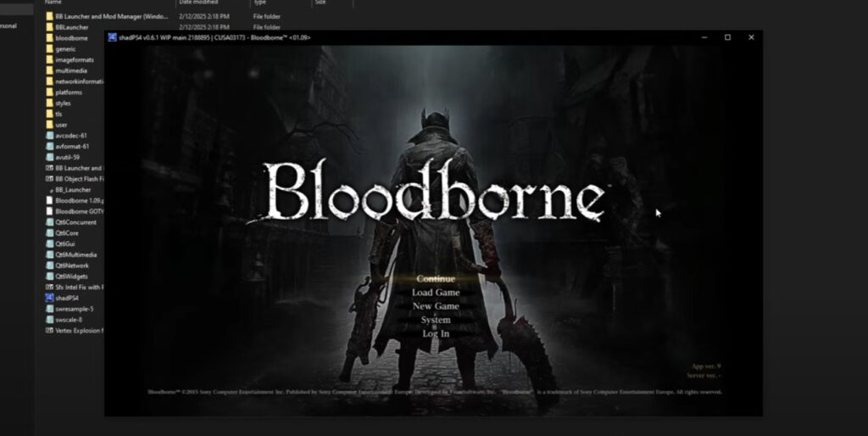The height and width of the screenshot is (436, 868).
Task: Select the archive file named 'BB Launcher and'
Action: [79, 168]
